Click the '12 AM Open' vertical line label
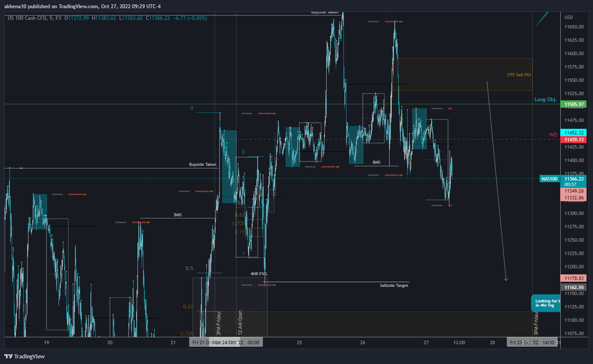Image resolution: width=593 pixels, height=364 pixels. coord(240,323)
